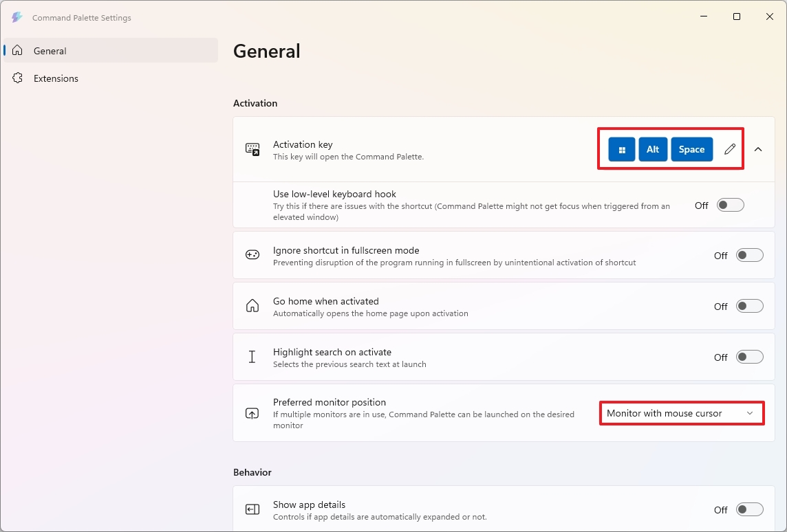787x532 pixels.
Task: Enable the low-level keyboard hook toggle
Action: point(731,205)
